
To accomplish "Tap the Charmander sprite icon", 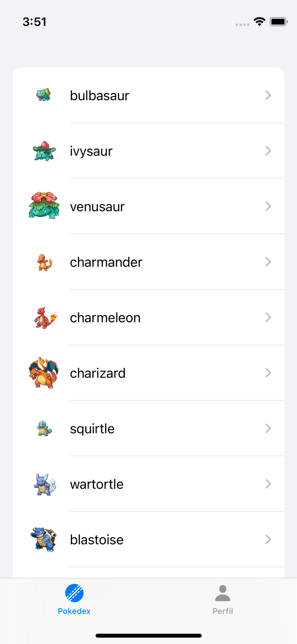I will pyautogui.click(x=45, y=262).
